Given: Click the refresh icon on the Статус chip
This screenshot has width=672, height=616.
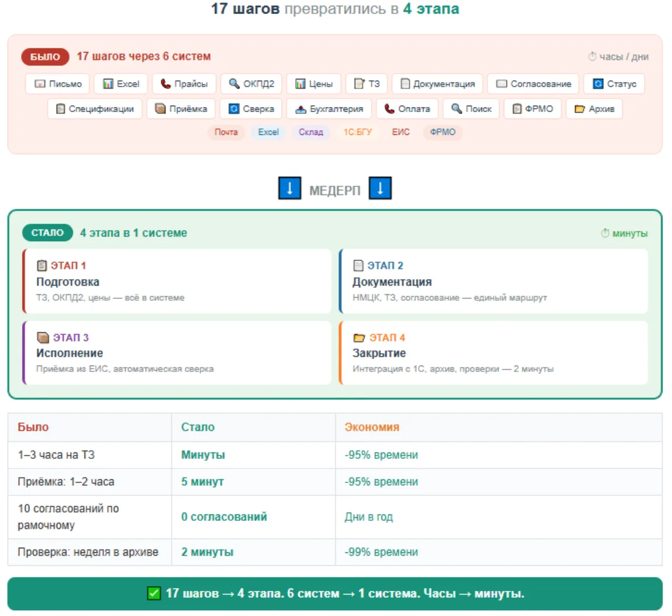Looking at the screenshot, I should [x=598, y=83].
